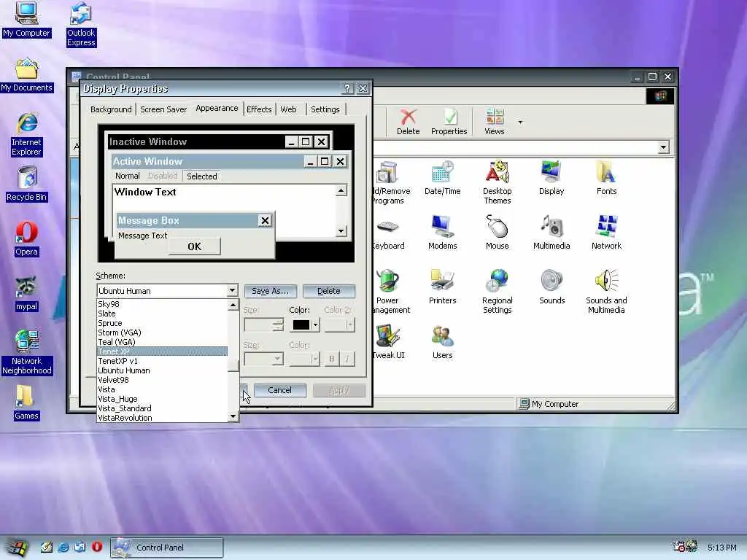Launch Internet Explorer from quick launch
This screenshot has height=560, width=747.
pyautogui.click(x=63, y=547)
